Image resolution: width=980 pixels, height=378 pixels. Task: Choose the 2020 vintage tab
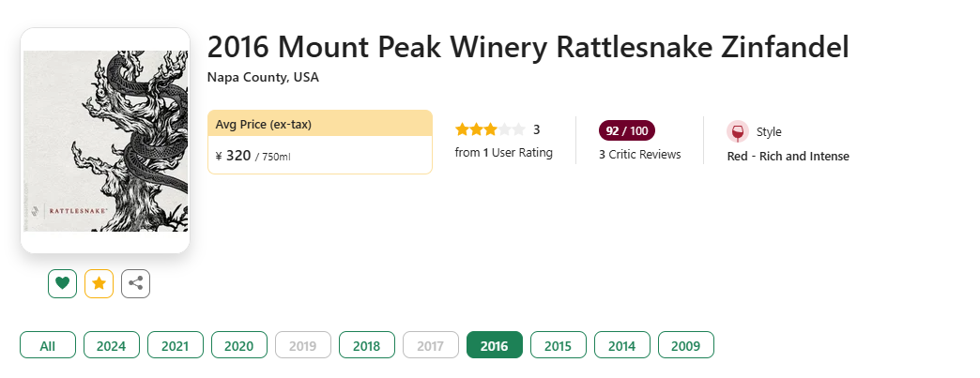238,345
